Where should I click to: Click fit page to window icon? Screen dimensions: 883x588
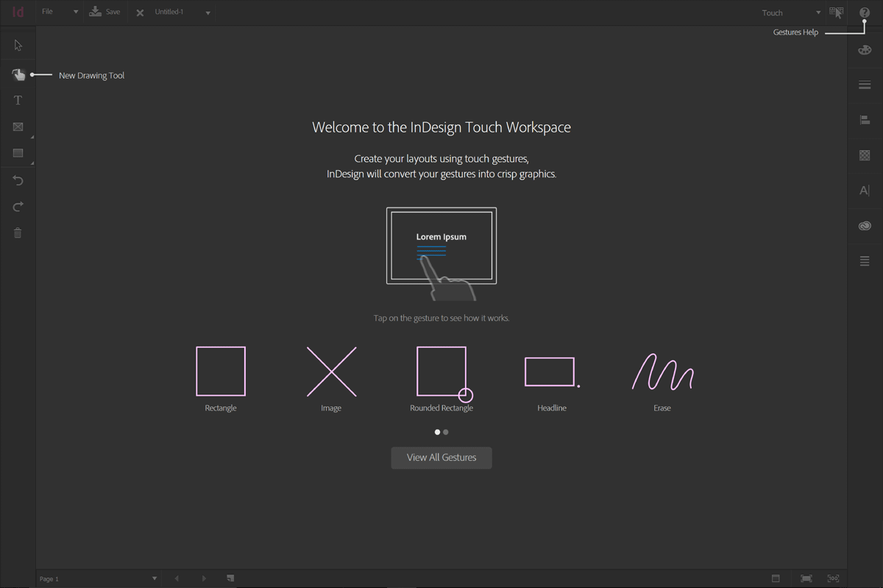806,578
